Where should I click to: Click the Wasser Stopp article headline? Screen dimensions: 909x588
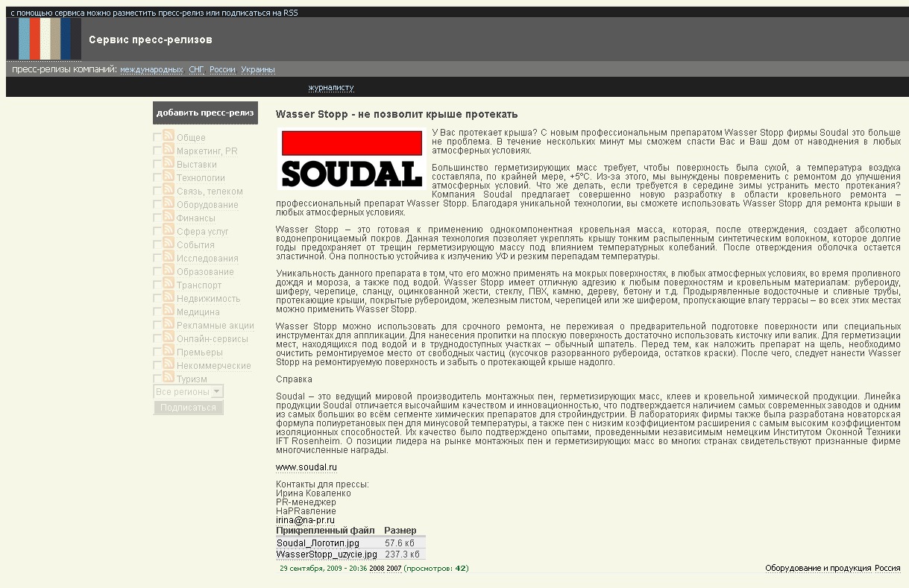click(397, 114)
